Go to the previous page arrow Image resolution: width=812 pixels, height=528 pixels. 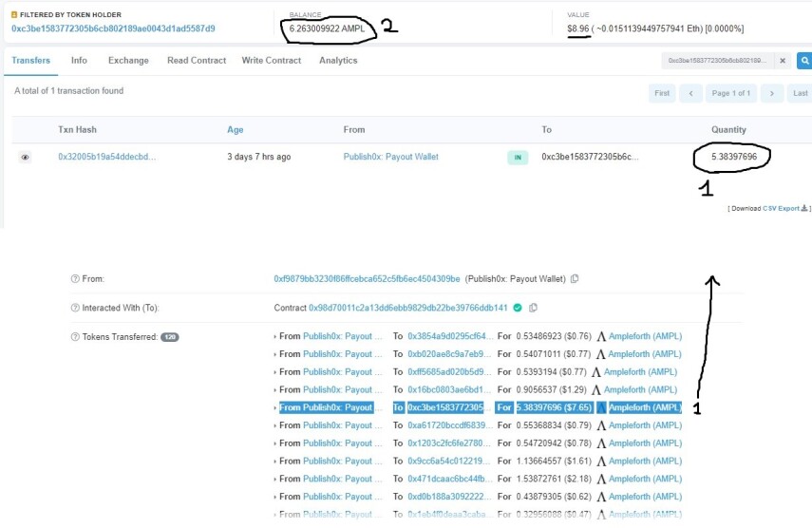[x=690, y=93]
